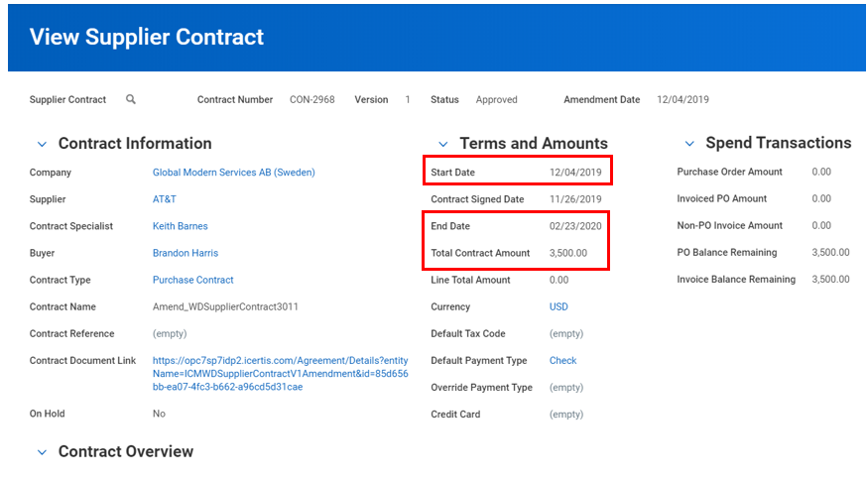
Task: Collapse the Terms and Amounts section
Action: click(442, 145)
